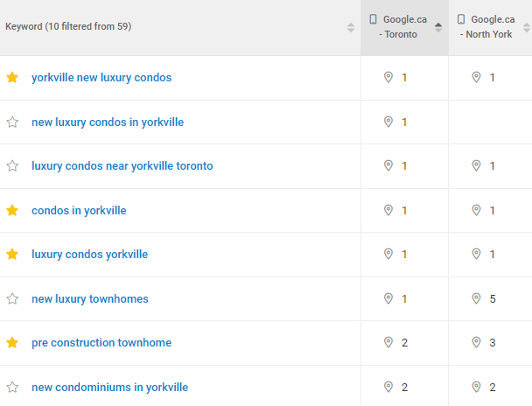The height and width of the screenshot is (406, 532).
Task: Click the Keyword (10 filtered from 59) header
Action: [x=68, y=26]
